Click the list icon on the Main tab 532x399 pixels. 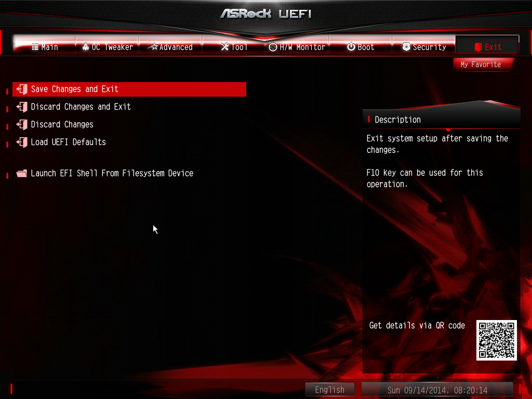[x=35, y=47]
